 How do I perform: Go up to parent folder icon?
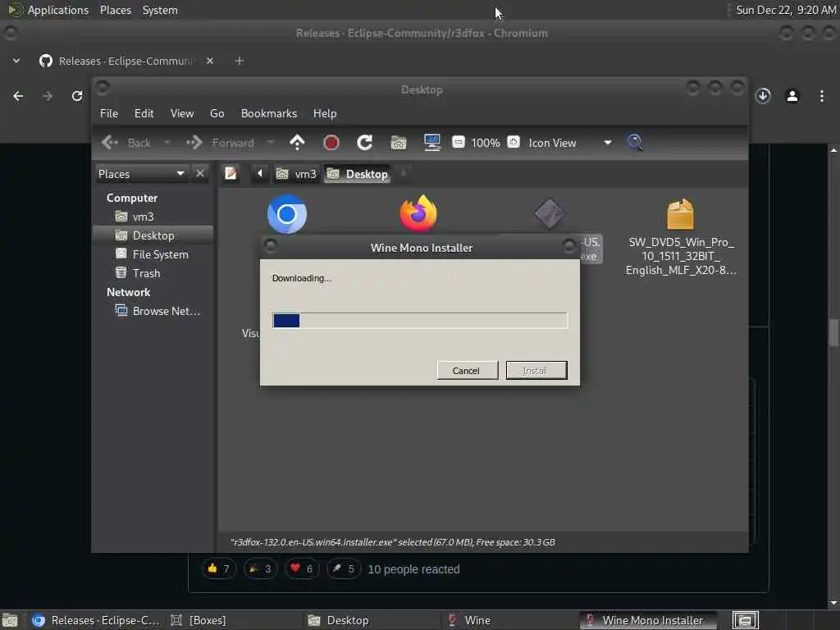[x=297, y=143]
